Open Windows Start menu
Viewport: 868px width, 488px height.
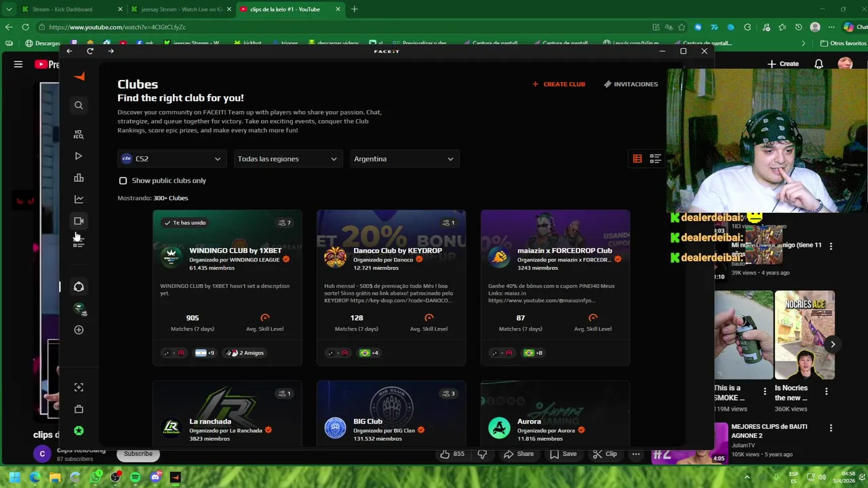pos(14,477)
